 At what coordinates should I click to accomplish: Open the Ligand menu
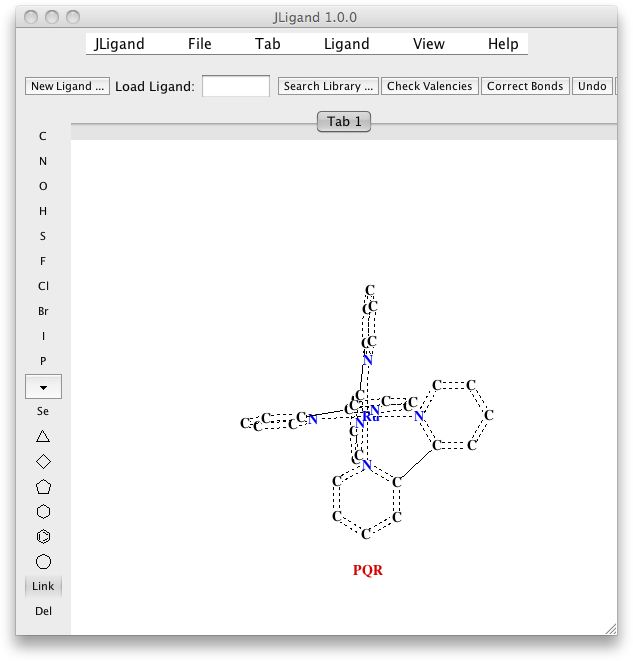(x=347, y=44)
